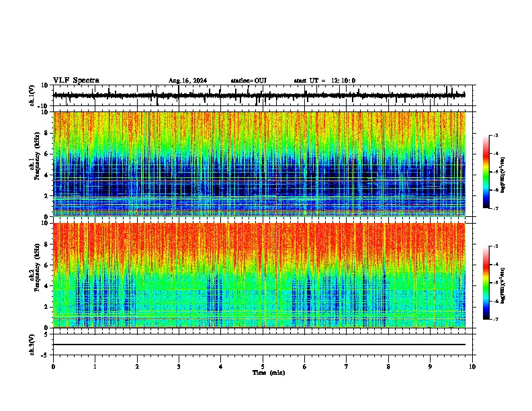Click the "-5" tick on the ch.3(V) axis
The image size is (532, 411).
[45, 355]
